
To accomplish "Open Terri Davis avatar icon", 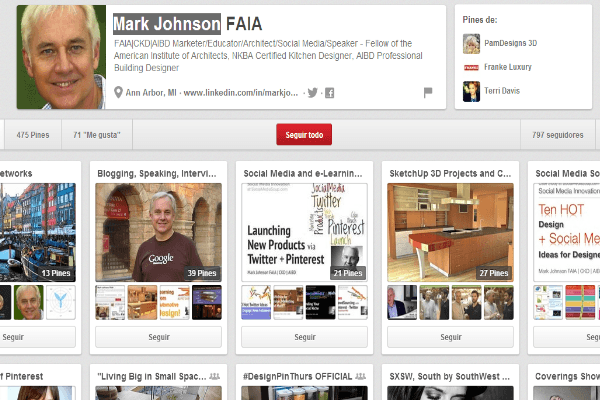I will click(x=471, y=91).
